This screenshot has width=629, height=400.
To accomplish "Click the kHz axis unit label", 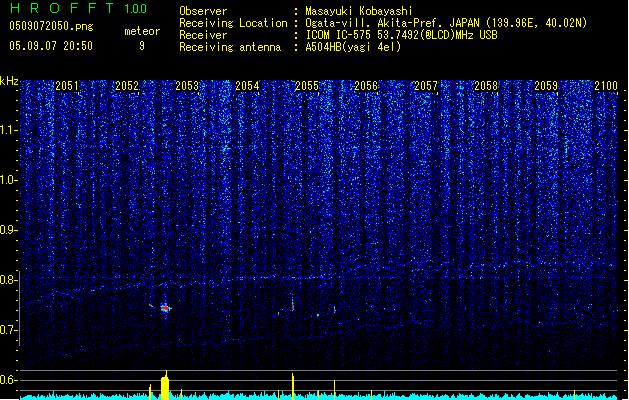I will click(x=9, y=81).
